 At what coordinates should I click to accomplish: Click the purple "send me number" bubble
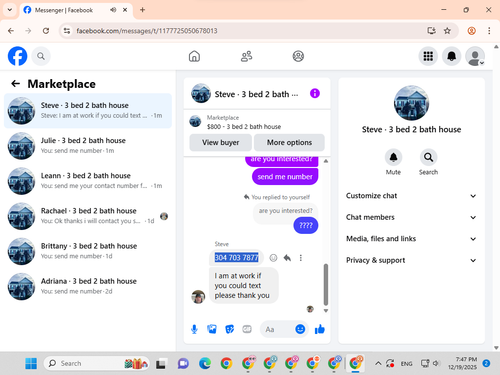point(285,177)
